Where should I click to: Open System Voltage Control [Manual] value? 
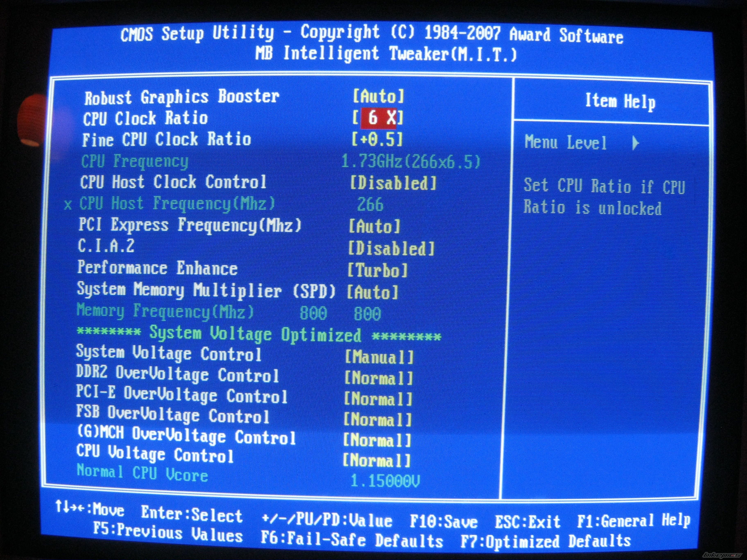[x=380, y=357]
